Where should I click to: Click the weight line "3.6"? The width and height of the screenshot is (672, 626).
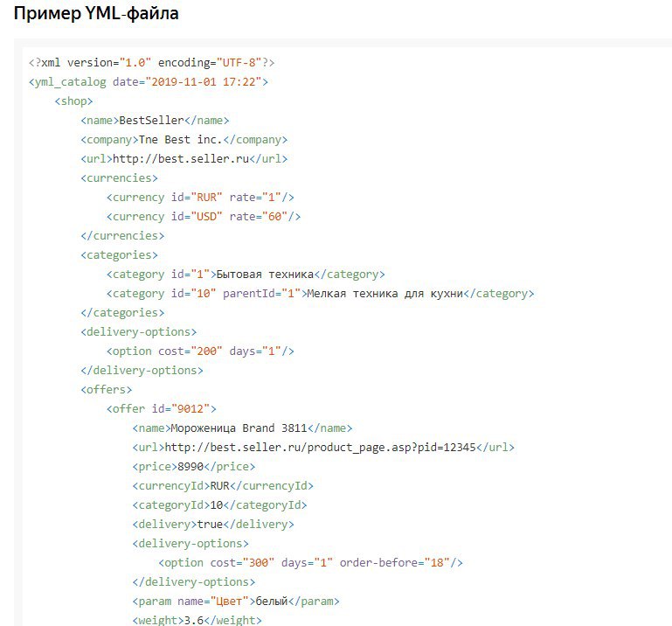[197, 620]
